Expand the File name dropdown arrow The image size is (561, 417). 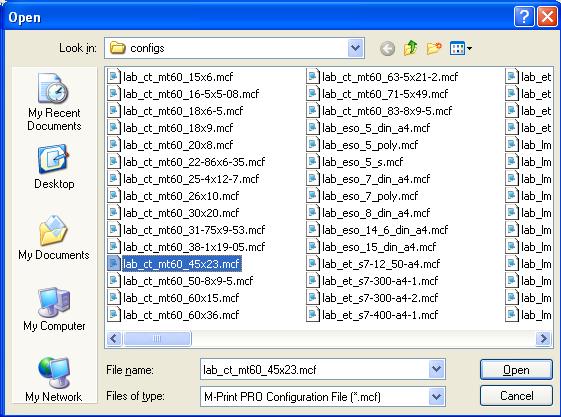tap(436, 369)
